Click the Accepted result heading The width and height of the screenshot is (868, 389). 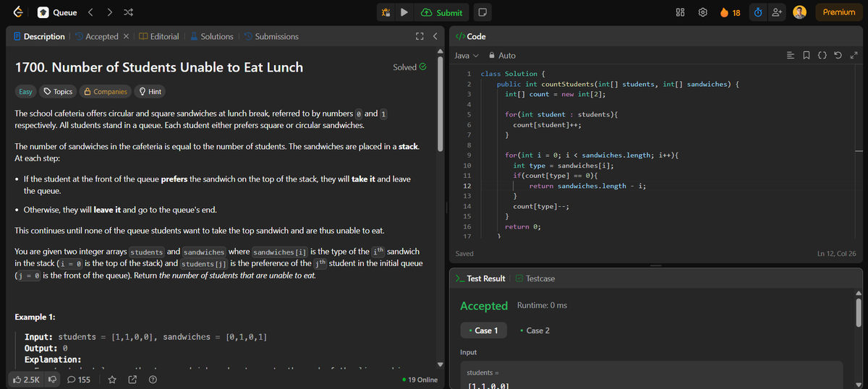pos(484,306)
